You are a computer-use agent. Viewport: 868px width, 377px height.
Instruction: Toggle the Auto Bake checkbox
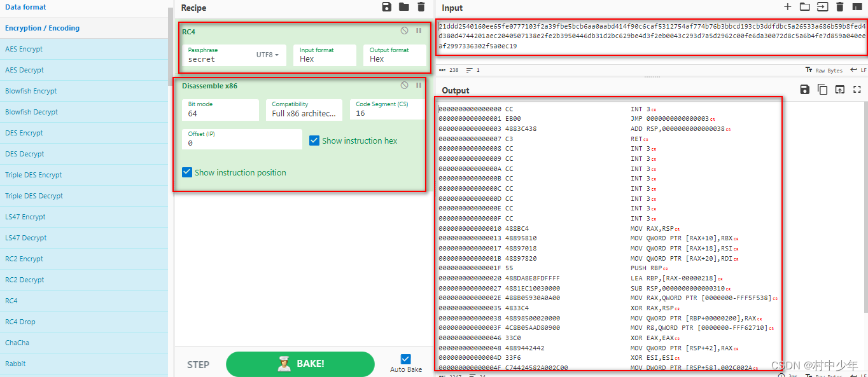point(406,359)
